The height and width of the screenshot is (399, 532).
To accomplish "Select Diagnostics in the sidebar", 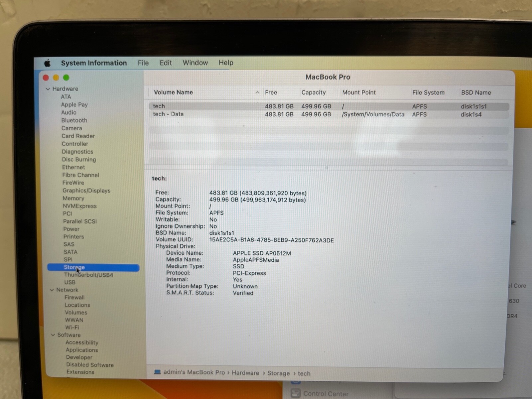I will point(77,152).
